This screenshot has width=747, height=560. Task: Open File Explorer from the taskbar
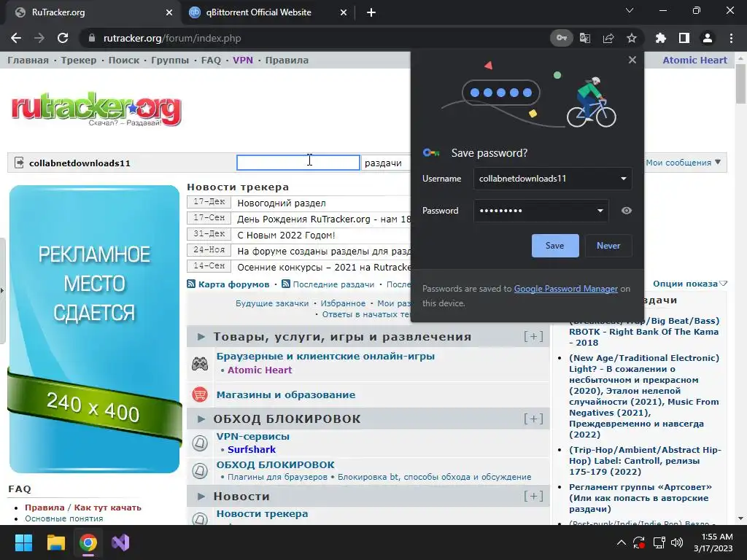(x=55, y=542)
